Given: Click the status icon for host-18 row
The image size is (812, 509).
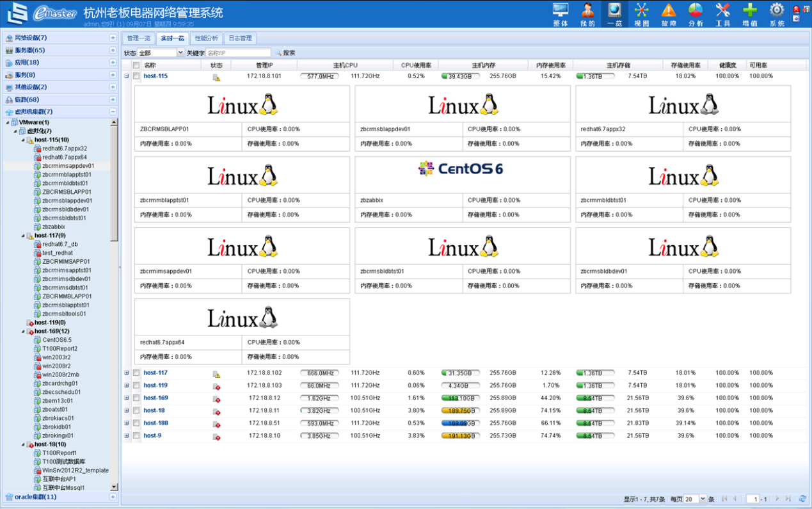Looking at the screenshot, I should pyautogui.click(x=216, y=411).
